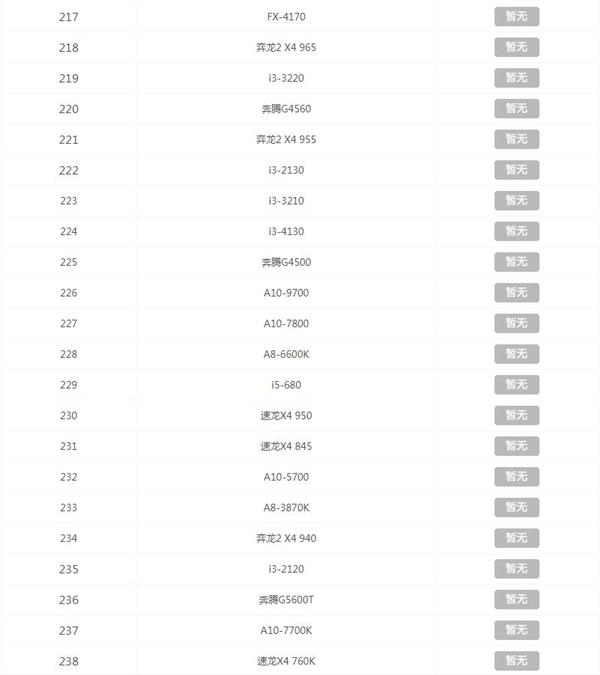Viewport: 600px width, 675px height.
Task: Click the 奔腾G5600T model name
Action: coord(286,600)
